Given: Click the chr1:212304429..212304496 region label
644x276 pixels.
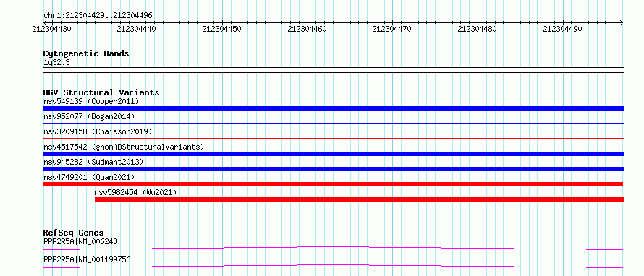Looking at the screenshot, I should (98, 15).
